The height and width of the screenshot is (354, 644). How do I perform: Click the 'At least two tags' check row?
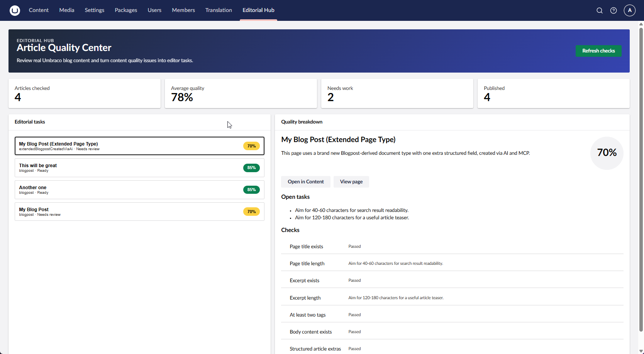click(452, 315)
